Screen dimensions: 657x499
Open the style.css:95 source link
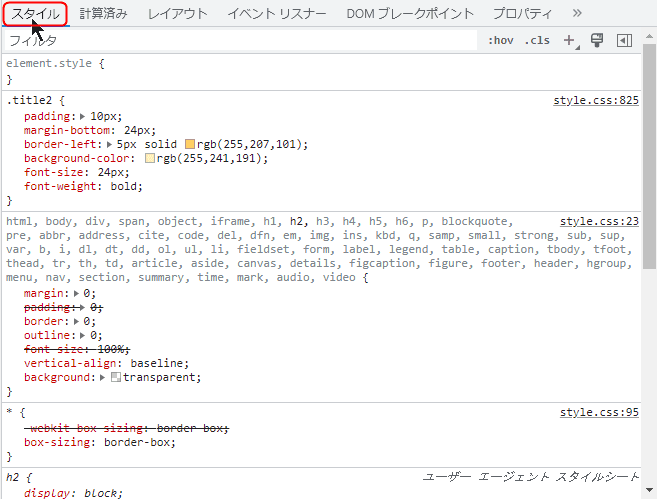point(599,412)
